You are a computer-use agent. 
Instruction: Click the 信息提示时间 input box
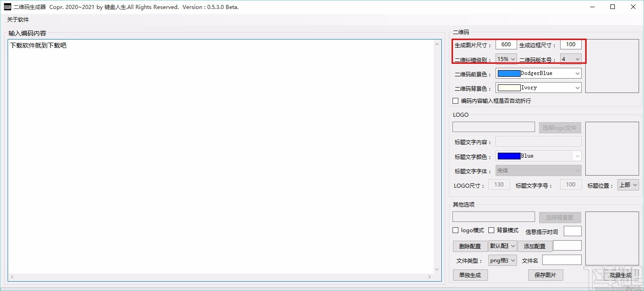[x=572, y=231]
